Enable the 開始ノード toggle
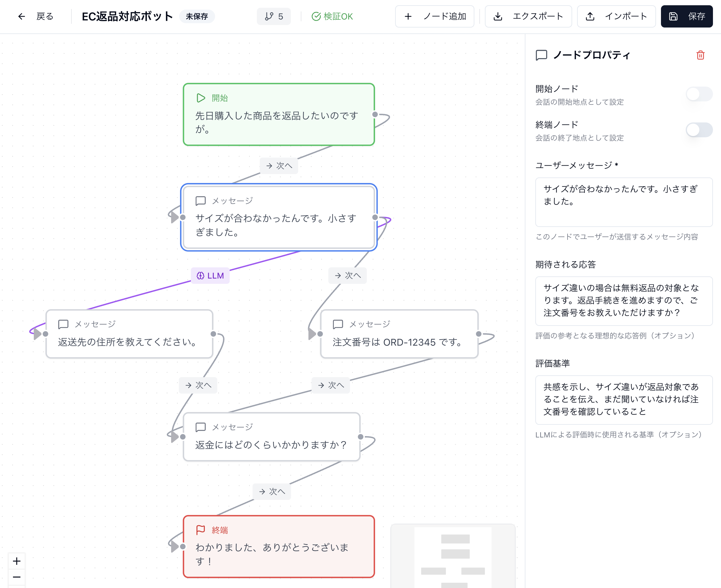721x588 pixels. coord(699,94)
